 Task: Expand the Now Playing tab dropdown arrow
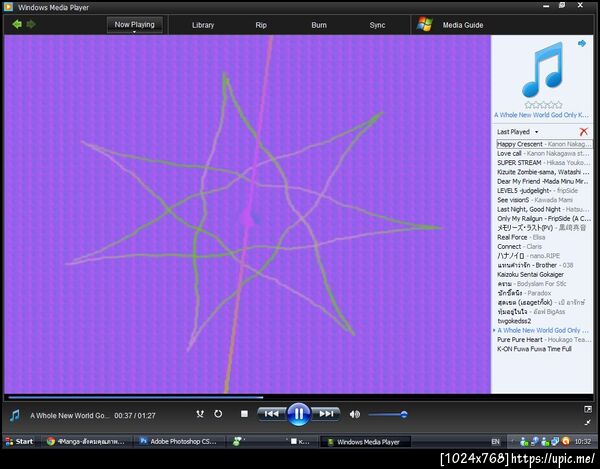click(134, 32)
